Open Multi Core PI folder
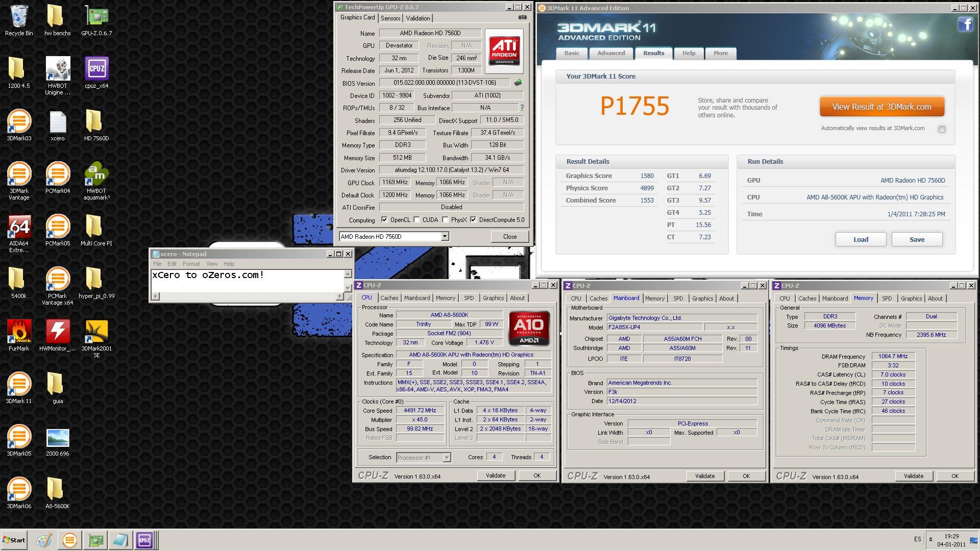This screenshot has width=980, height=551. 96,231
